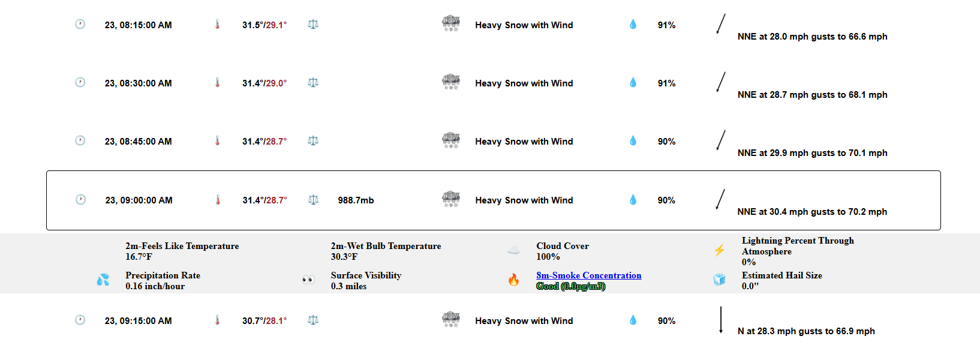The width and height of the screenshot is (980, 351).
Task: Click the eyes icon for Surface Visibility
Action: coord(308,280)
